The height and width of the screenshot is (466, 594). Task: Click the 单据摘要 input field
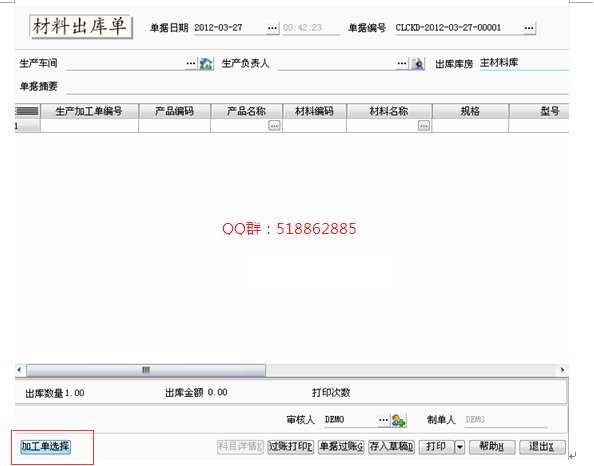coord(317,87)
